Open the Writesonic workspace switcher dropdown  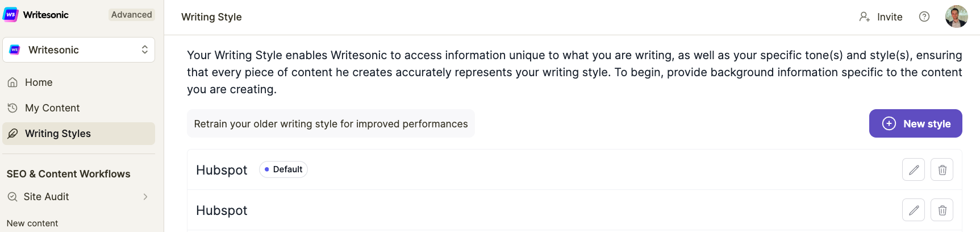click(79, 49)
